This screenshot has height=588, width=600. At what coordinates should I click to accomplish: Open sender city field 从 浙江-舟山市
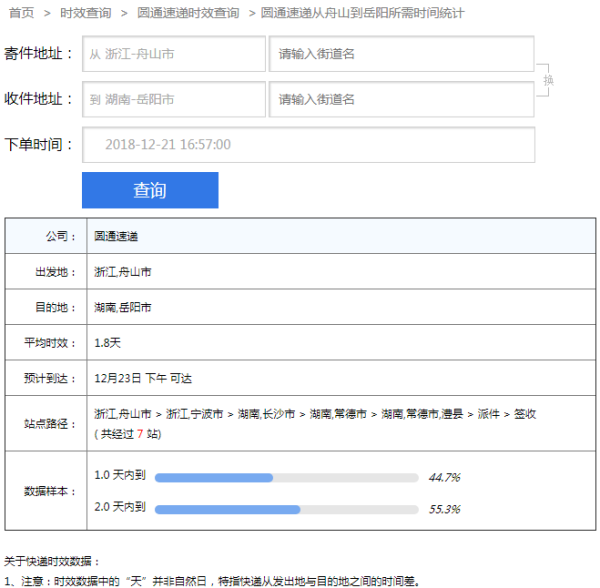[x=174, y=54]
